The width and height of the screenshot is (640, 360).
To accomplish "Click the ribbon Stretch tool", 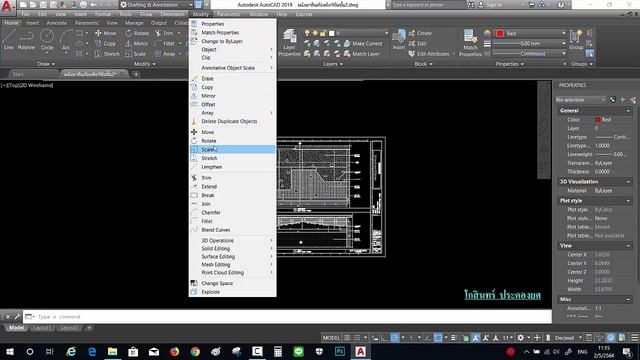I will (x=107, y=53).
